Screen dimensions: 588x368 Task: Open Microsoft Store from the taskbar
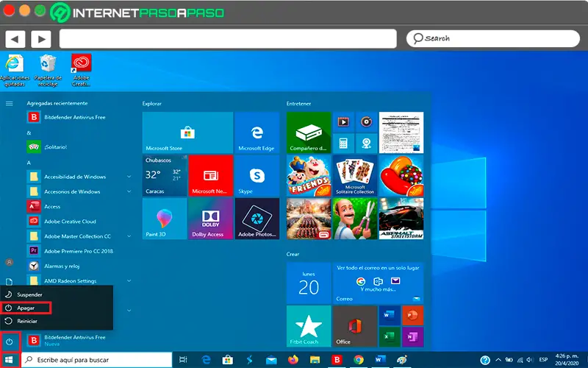227,360
